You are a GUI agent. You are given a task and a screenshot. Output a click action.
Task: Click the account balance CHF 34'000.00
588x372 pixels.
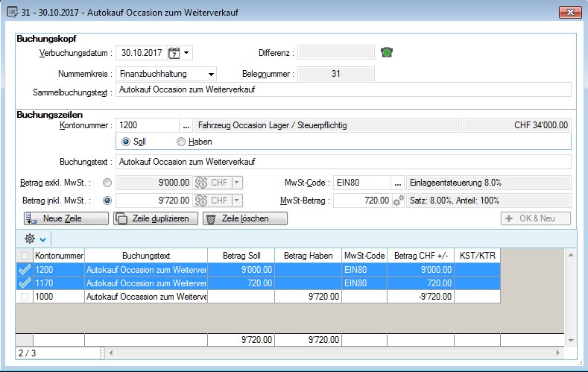click(x=517, y=125)
